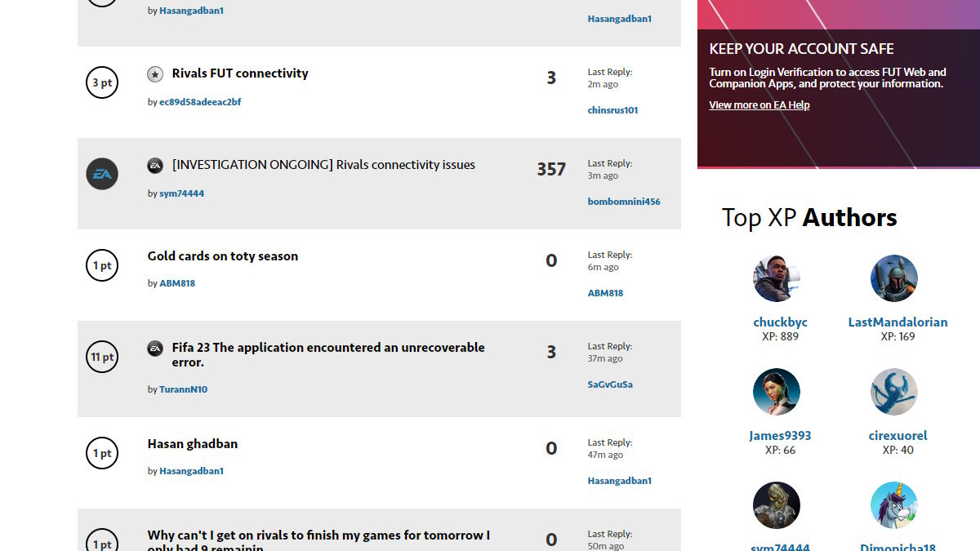The image size is (980, 551).
Task: Open LastMandalorian's avatar image
Action: tap(894, 278)
